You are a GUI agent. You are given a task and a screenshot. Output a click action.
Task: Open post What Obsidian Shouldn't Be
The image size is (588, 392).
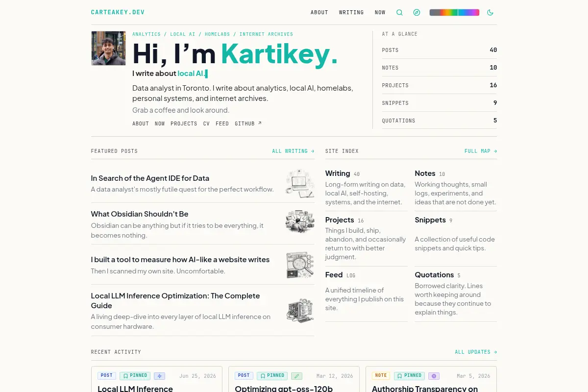[140, 214]
